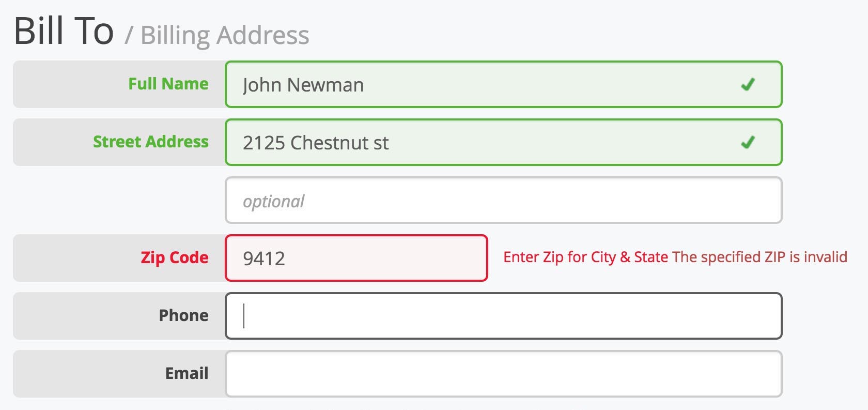868x410 pixels.
Task: Click the Email label
Action: point(187,373)
